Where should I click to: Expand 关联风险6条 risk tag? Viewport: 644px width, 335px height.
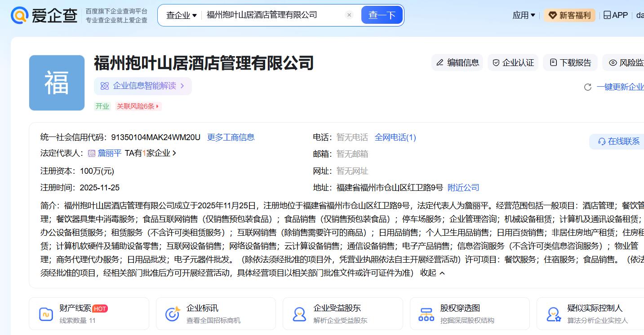[x=138, y=106]
